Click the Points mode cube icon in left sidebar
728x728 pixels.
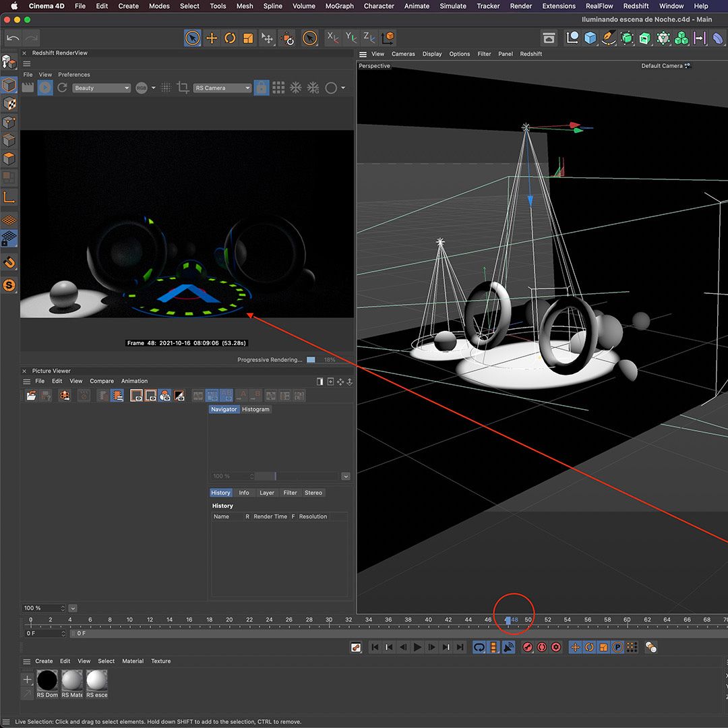9,122
